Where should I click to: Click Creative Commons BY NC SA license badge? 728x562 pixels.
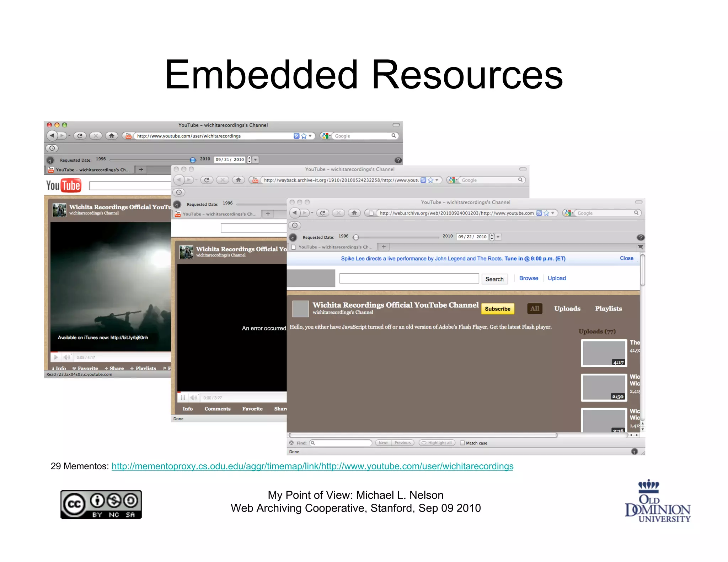pyautogui.click(x=101, y=504)
